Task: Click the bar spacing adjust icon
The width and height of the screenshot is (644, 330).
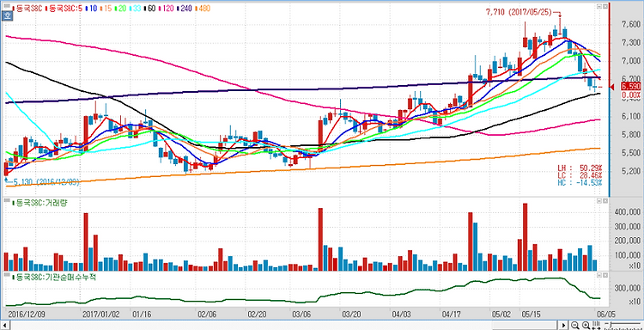Action: coord(597,325)
